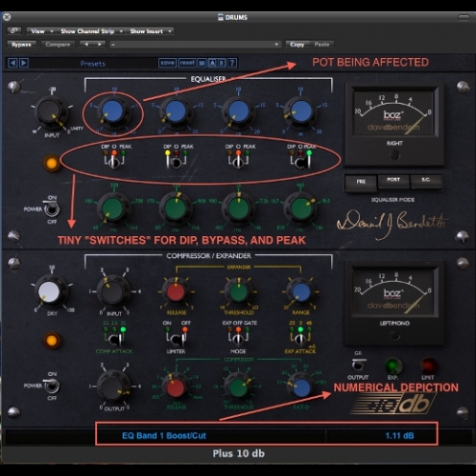Open the Show Channel Strip dropdown
The width and height of the screenshot is (476, 476).
pos(91,31)
